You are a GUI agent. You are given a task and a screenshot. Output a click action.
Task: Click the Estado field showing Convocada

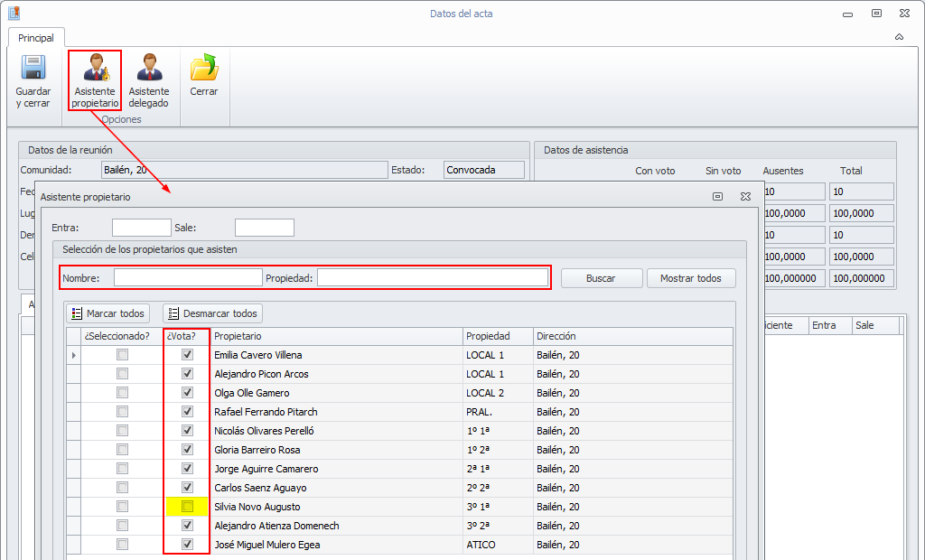point(484,170)
